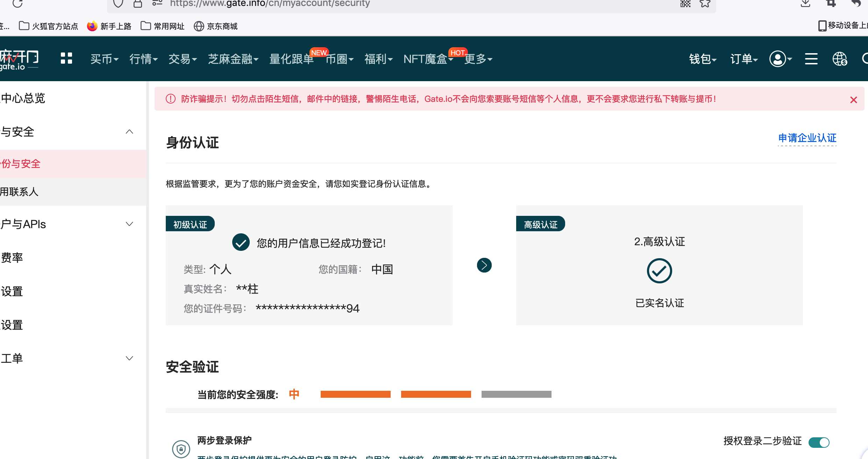Image resolution: width=868 pixels, height=459 pixels.
Task: Click the 身份认证 section heading
Action: pos(192,143)
